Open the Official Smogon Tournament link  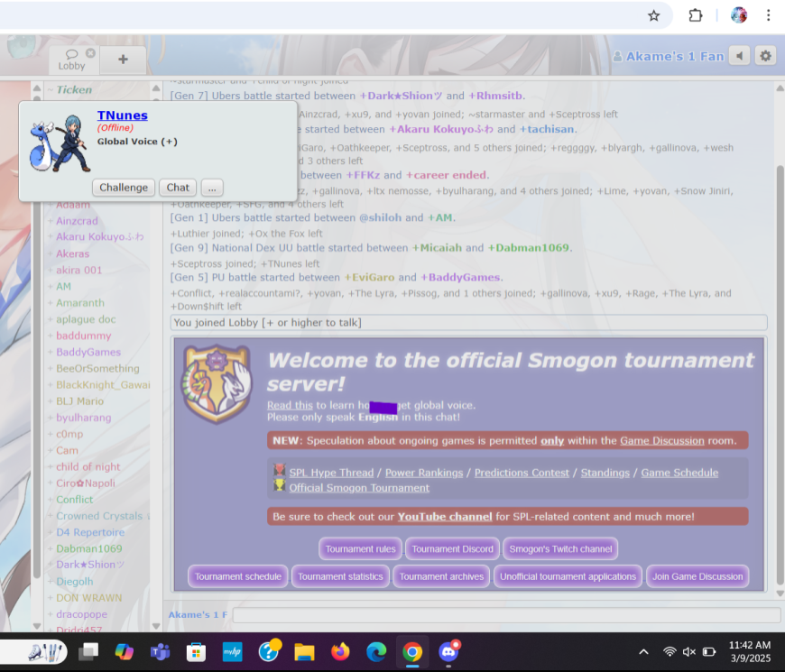(359, 488)
